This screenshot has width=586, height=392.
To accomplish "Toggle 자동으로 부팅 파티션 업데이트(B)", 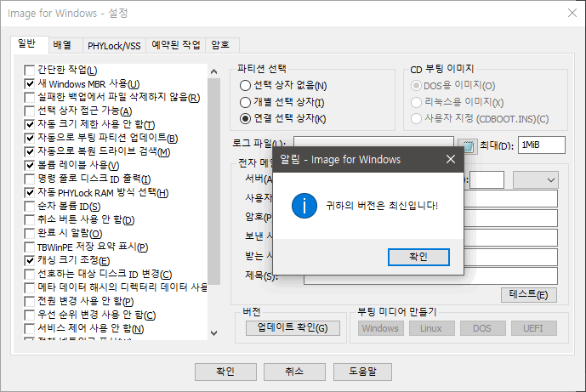I will pos(29,139).
